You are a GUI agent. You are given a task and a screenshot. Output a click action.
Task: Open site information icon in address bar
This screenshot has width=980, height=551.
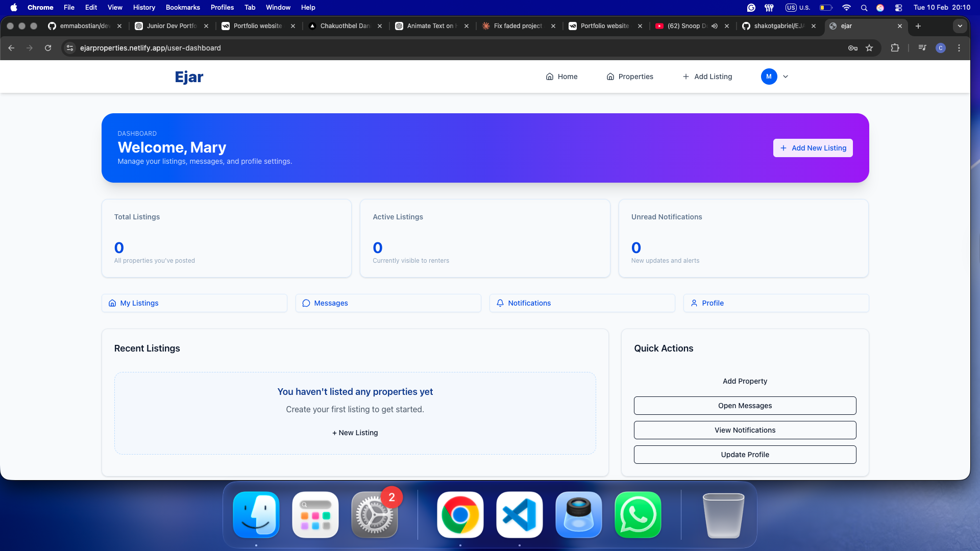point(70,48)
